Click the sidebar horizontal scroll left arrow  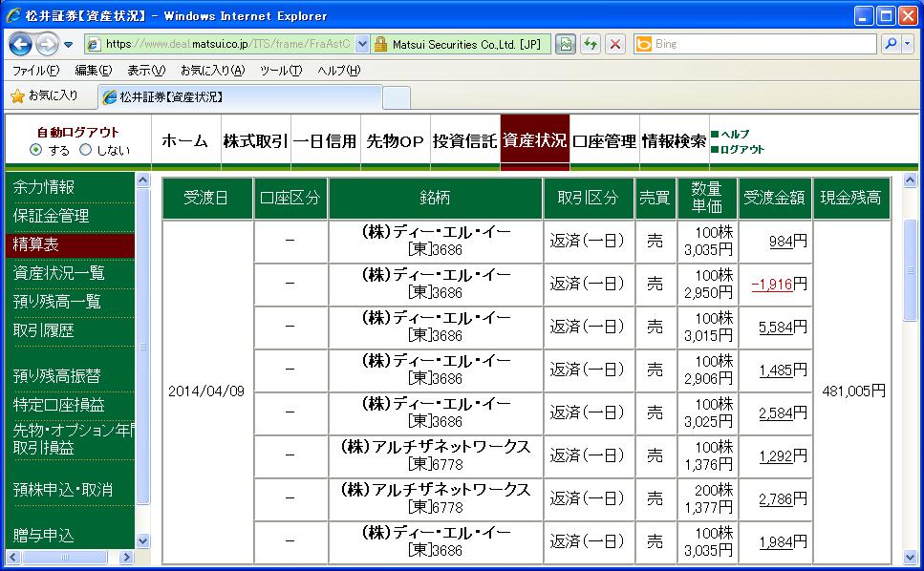pyautogui.click(x=13, y=557)
